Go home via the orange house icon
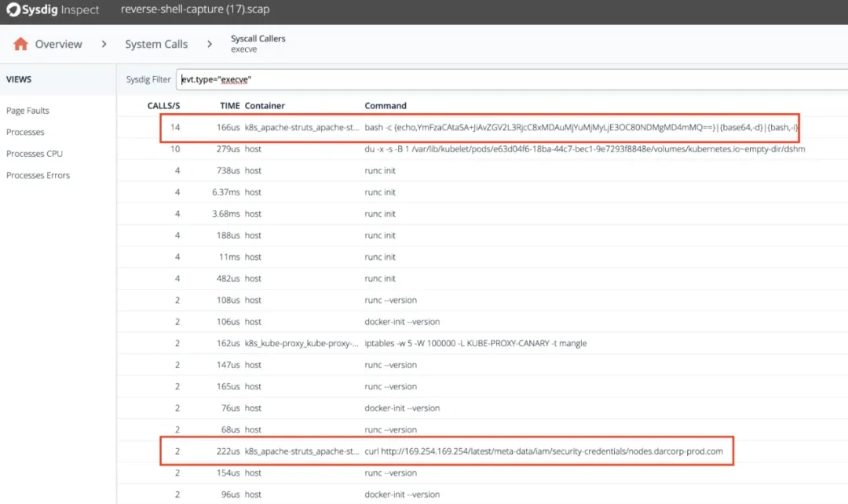 (20, 44)
